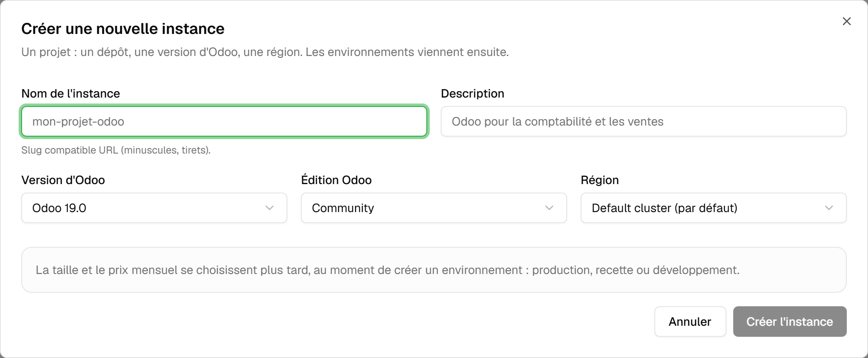Click the slug hint text below name

116,150
